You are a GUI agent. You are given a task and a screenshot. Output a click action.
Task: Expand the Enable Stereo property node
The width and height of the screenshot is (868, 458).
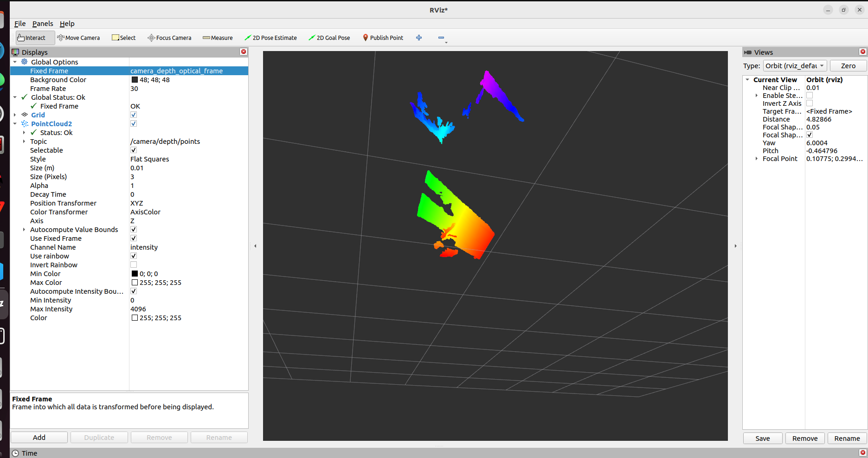click(x=757, y=95)
